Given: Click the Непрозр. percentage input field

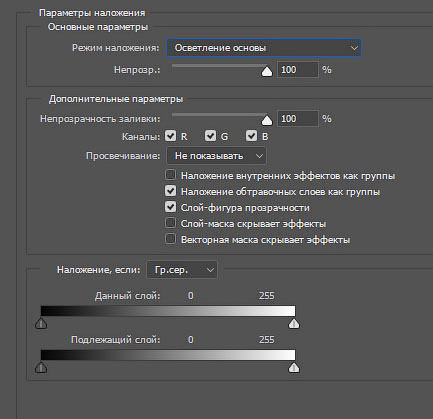Looking at the screenshot, I should click(297, 70).
